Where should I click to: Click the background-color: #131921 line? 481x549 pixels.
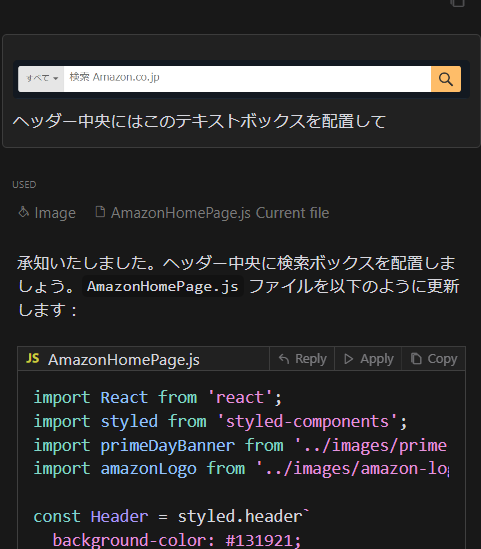coord(177,540)
